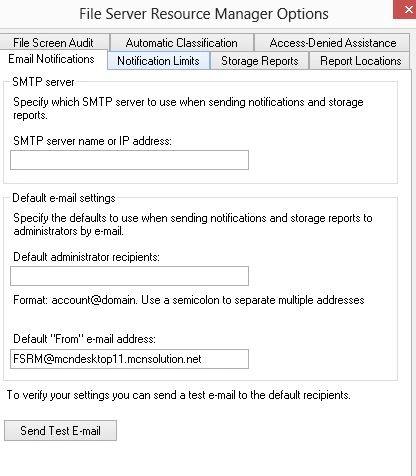The image size is (416, 476).
Task: Click the File Server Resource Manager Options title
Action: click(x=204, y=14)
